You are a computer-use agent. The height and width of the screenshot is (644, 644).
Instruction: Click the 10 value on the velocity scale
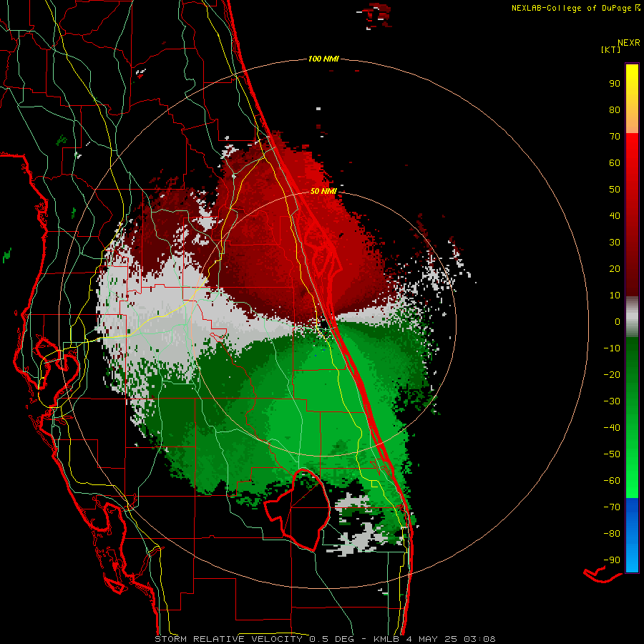click(x=615, y=296)
